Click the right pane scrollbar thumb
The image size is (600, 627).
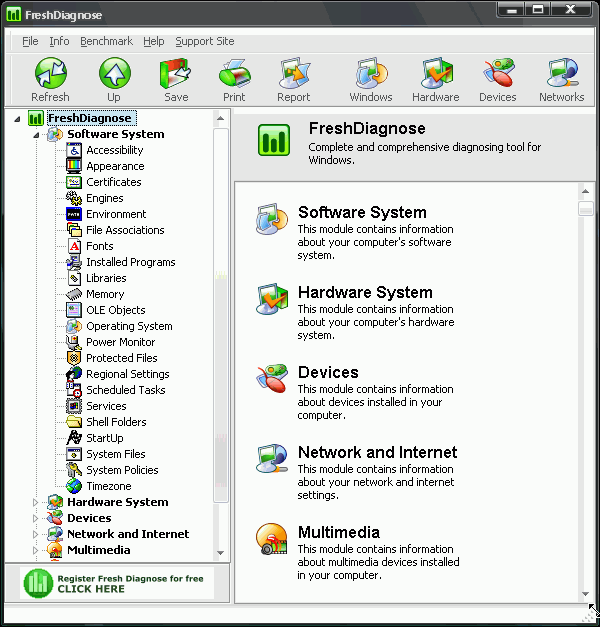tap(586, 209)
